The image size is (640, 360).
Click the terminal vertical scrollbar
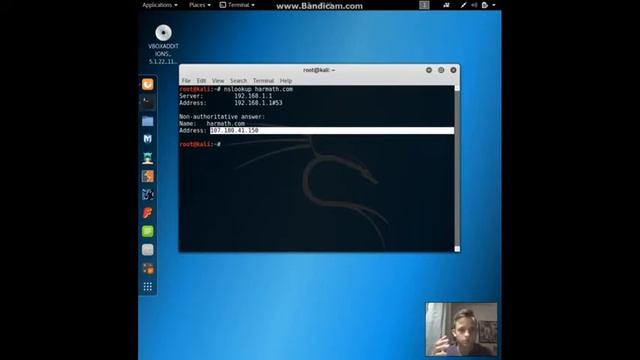(x=457, y=168)
